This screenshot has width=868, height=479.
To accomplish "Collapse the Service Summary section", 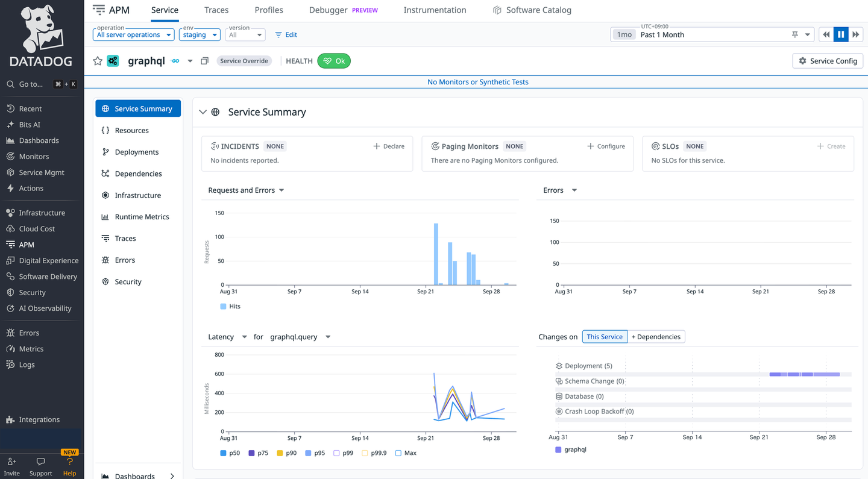I will [x=203, y=112].
